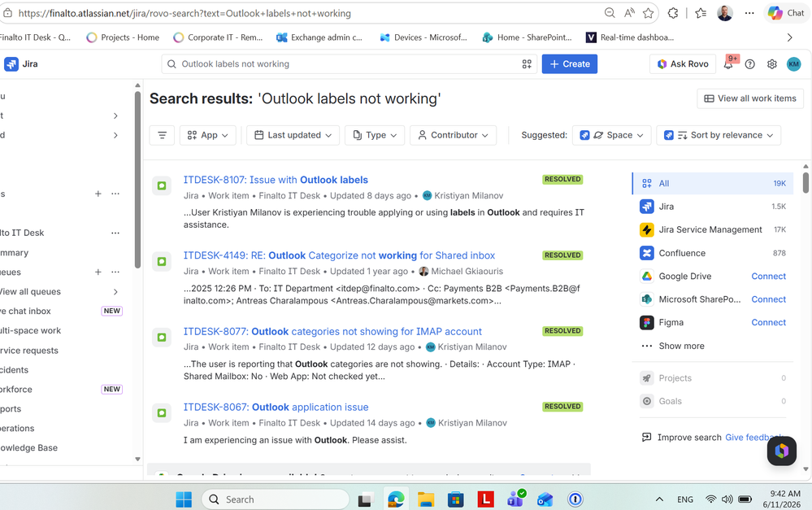
Task: Open Outlook from the taskbar
Action: click(x=545, y=499)
